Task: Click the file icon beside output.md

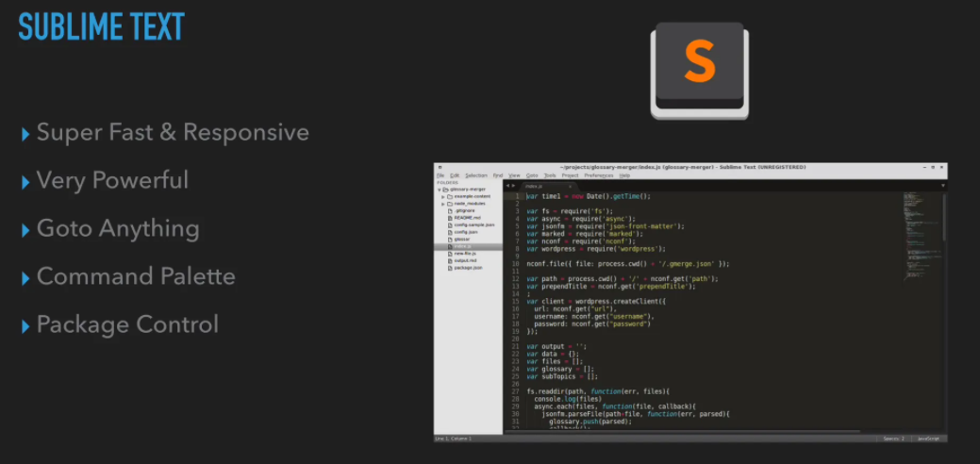Action: [450, 260]
